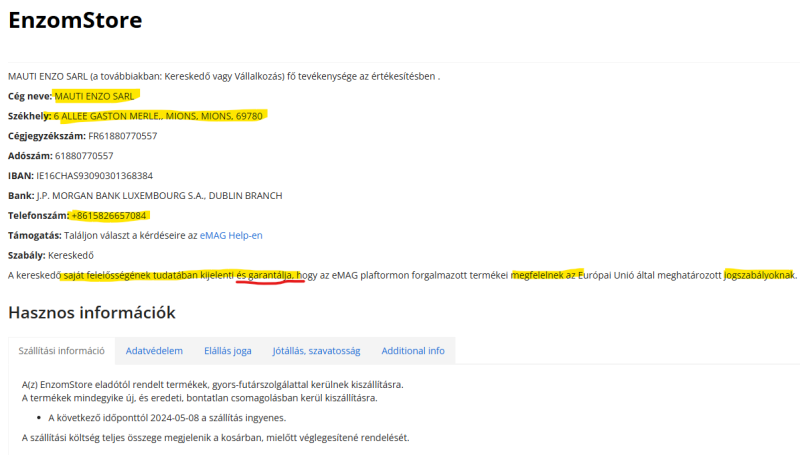Click the company name MAUTI ENZO SARL value
The height and width of the screenshot is (455, 800).
(x=94, y=96)
